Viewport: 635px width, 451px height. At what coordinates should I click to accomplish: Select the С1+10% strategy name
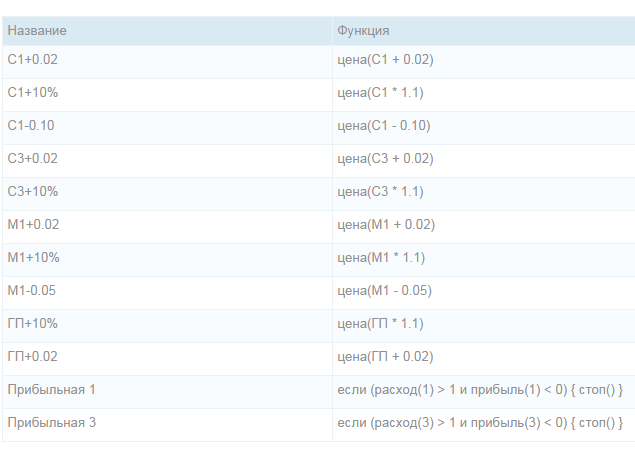[32, 92]
